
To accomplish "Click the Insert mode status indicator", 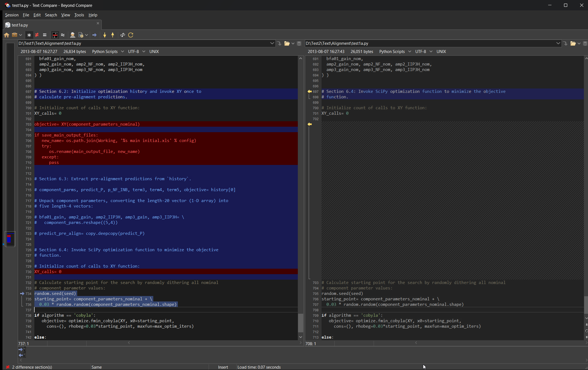I will pyautogui.click(x=223, y=367).
